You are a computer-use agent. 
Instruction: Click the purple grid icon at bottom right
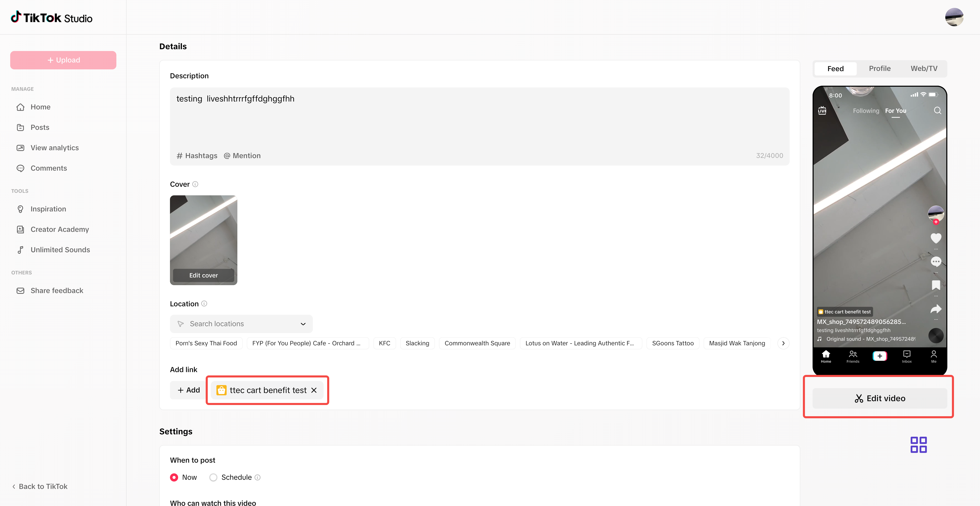coord(918,445)
